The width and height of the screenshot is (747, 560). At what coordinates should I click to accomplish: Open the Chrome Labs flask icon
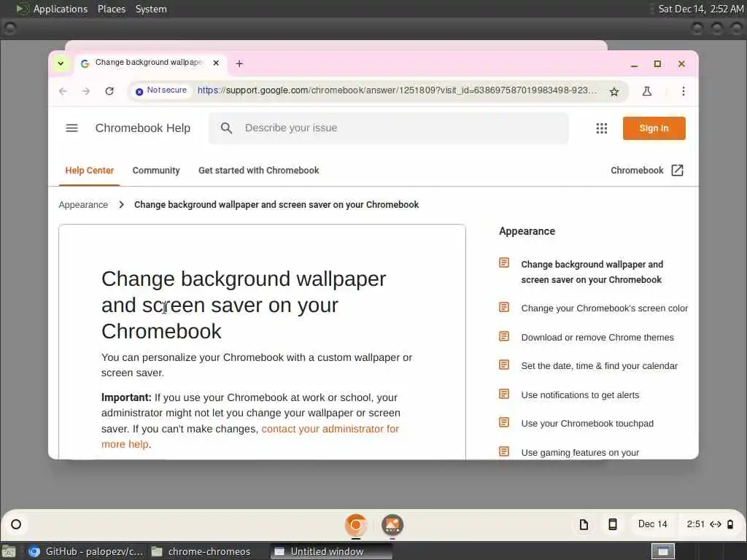point(646,91)
